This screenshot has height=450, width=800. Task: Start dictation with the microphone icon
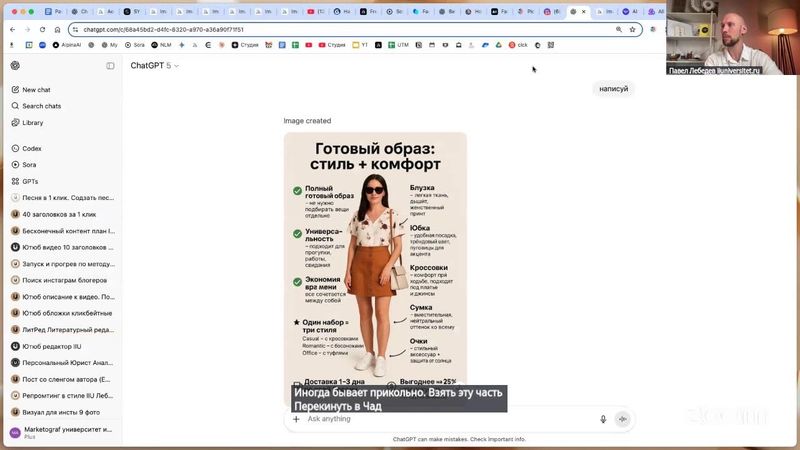[603, 419]
